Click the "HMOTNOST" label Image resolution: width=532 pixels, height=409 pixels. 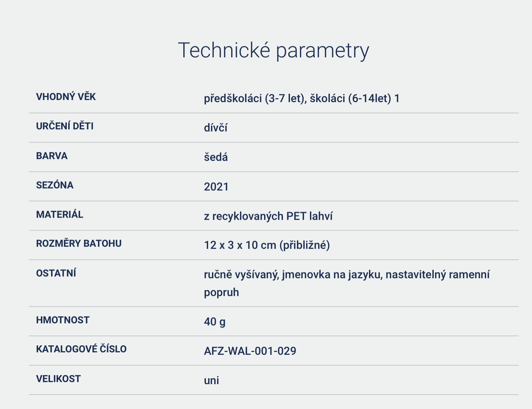click(63, 320)
